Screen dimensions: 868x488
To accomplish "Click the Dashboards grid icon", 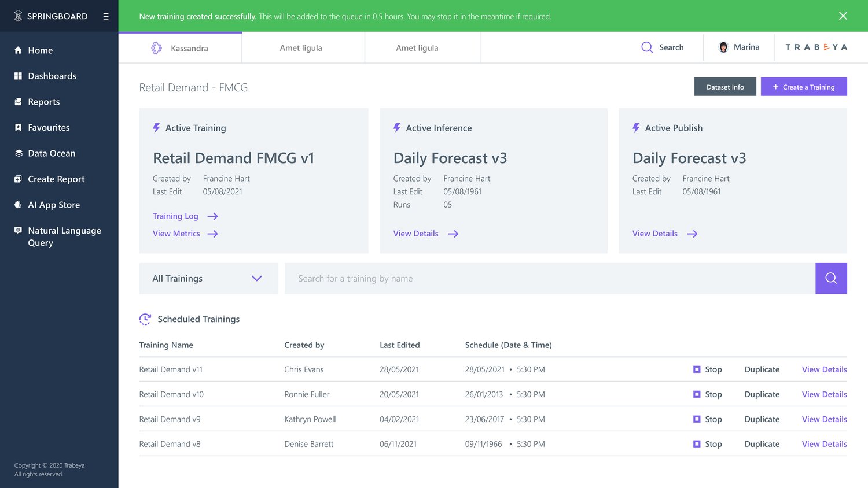I will 18,76.
